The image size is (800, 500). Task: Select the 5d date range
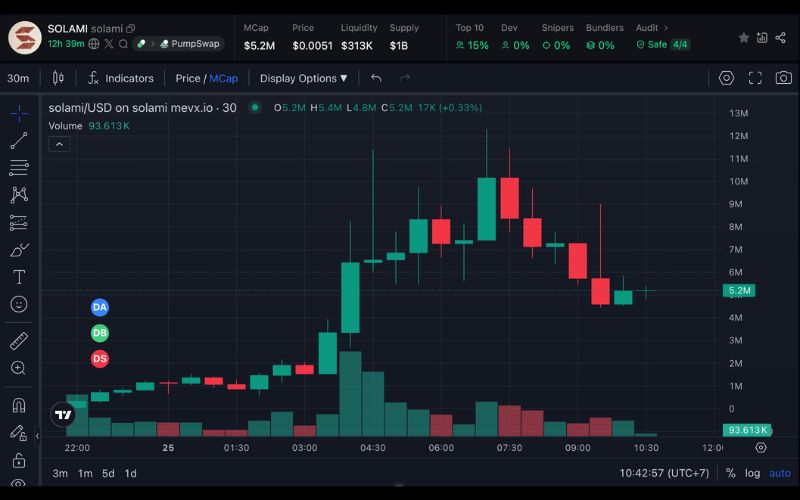(108, 473)
